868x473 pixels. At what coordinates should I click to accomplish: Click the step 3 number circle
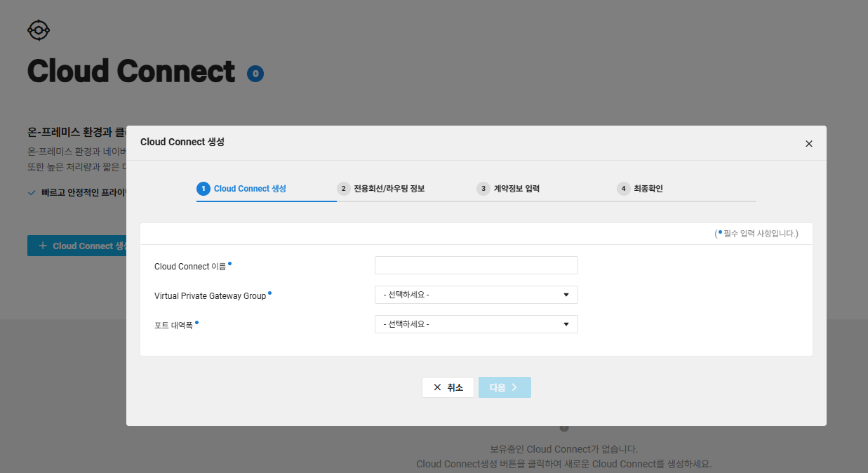point(483,189)
